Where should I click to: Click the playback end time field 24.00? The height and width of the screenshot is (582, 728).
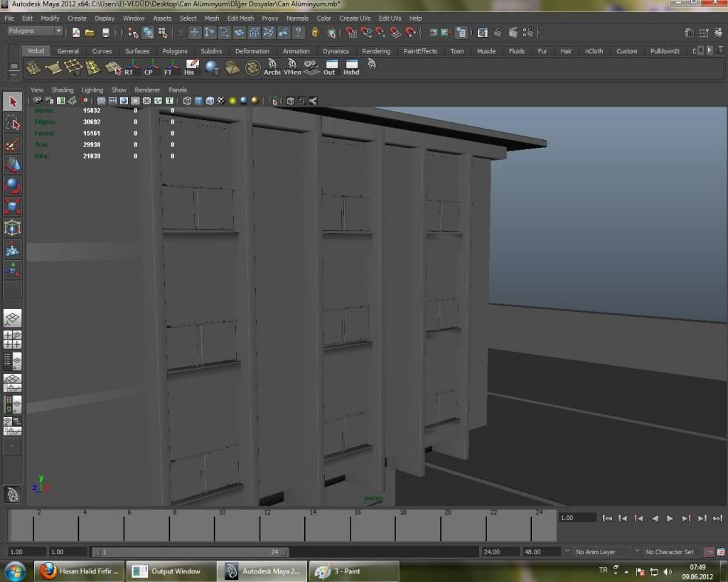pos(499,552)
